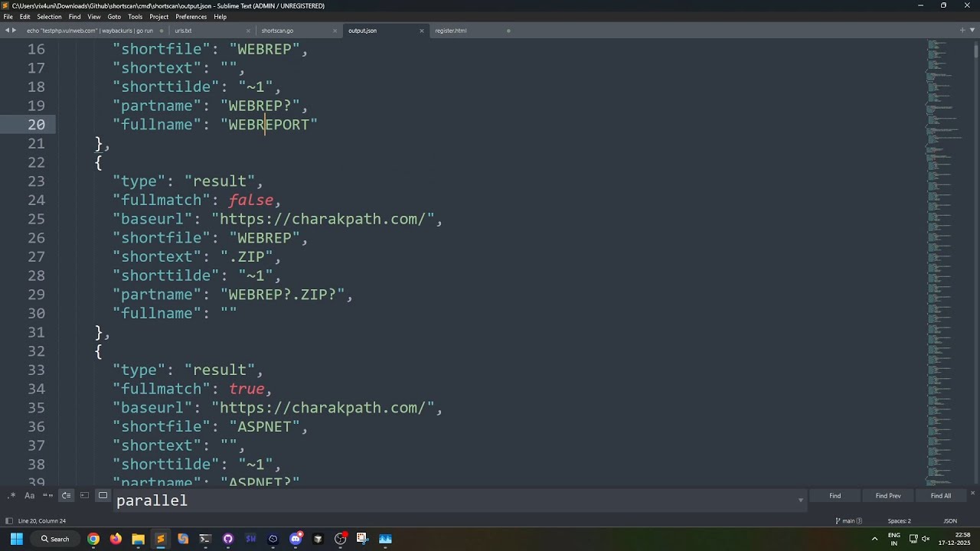The width and height of the screenshot is (980, 551).
Task: Click the Line 20, Column 24 status text
Action: [42, 521]
